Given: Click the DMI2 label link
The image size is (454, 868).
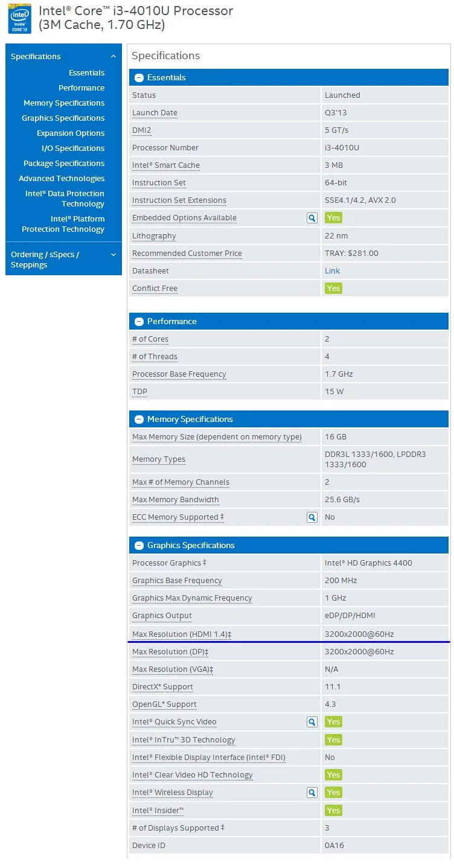Looking at the screenshot, I should 141,130.
